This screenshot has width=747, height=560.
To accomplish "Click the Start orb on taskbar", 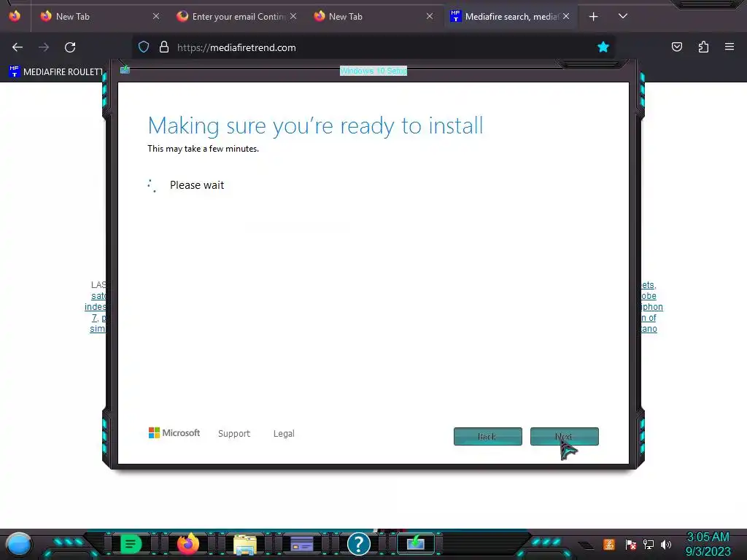I will click(19, 544).
